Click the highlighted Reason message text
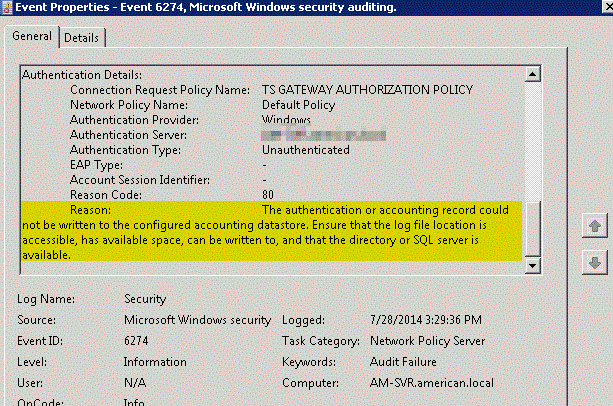The width and height of the screenshot is (613, 406). [x=270, y=233]
